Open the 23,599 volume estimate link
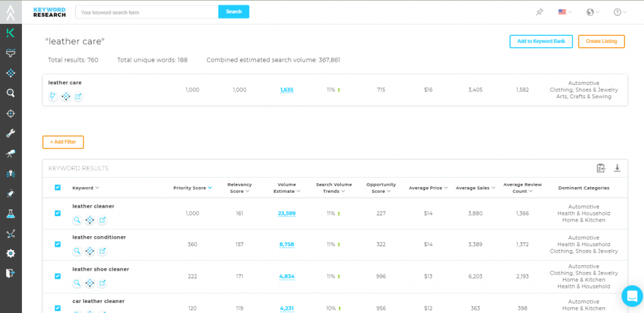 287,213
